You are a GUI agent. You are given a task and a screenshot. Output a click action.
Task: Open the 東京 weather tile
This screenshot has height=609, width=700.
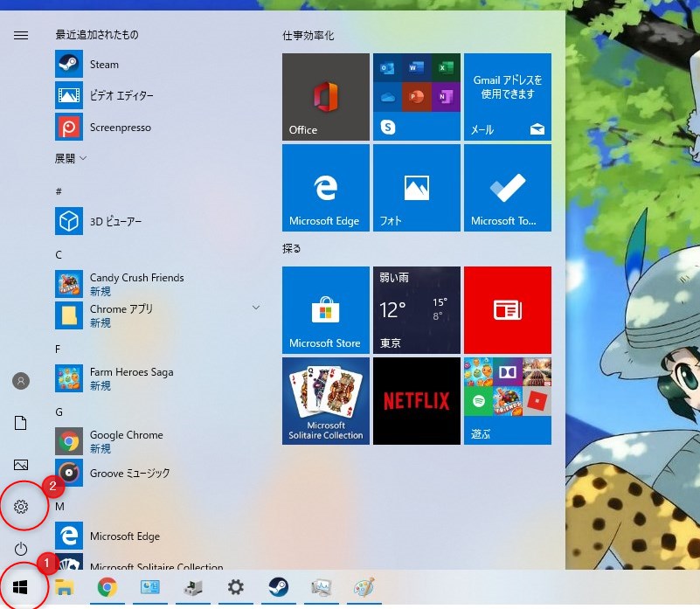click(417, 310)
